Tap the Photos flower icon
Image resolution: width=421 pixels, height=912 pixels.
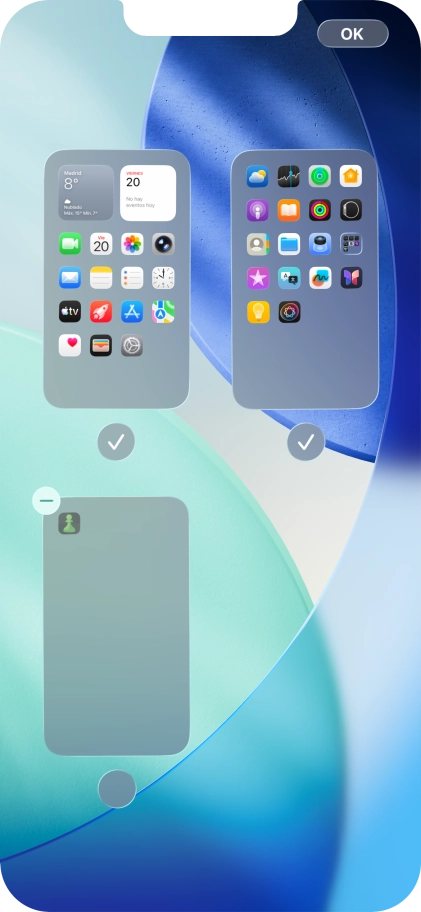point(132,244)
